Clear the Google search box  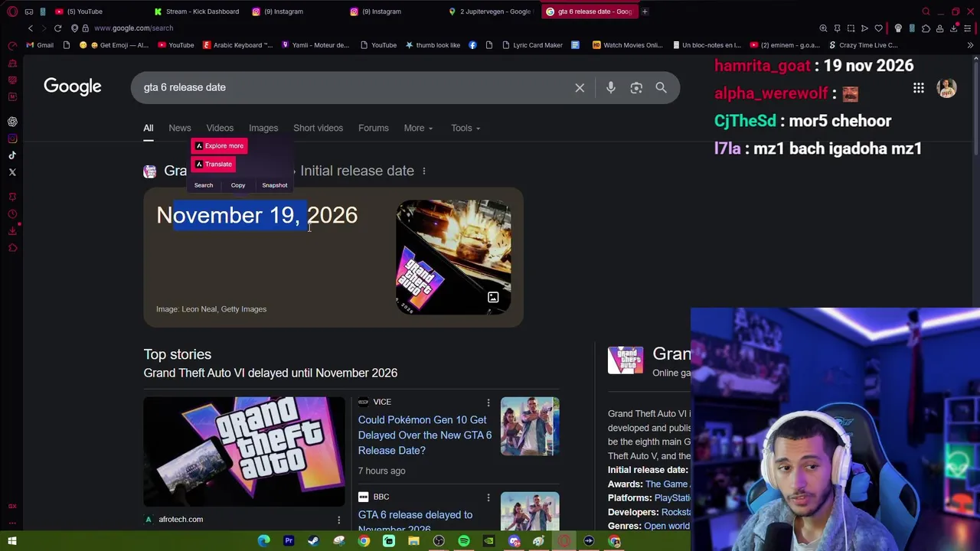click(x=580, y=88)
